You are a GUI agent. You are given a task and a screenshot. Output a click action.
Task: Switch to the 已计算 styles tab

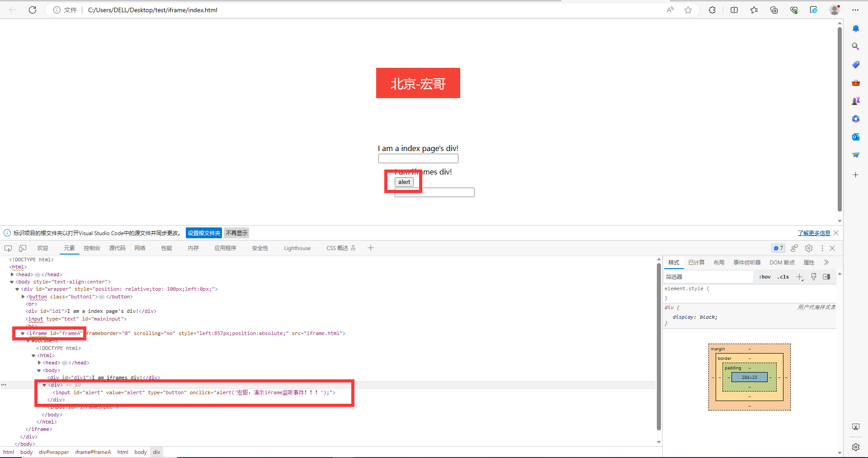pos(696,262)
